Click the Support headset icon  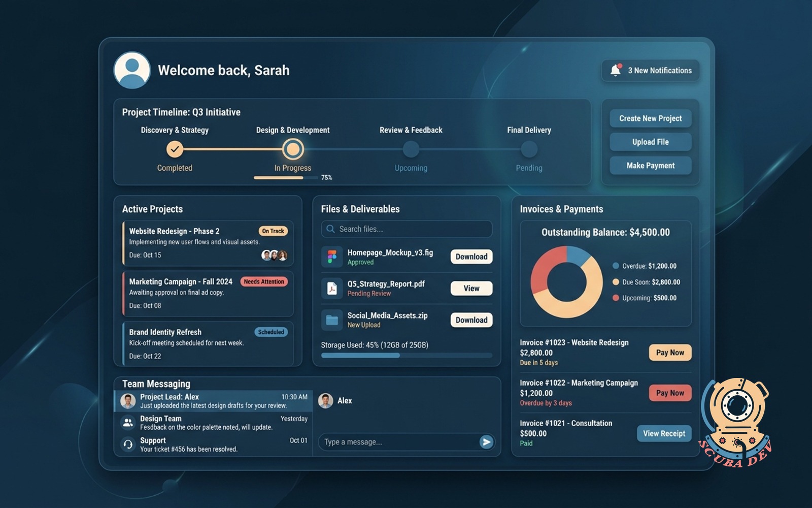pyautogui.click(x=128, y=444)
